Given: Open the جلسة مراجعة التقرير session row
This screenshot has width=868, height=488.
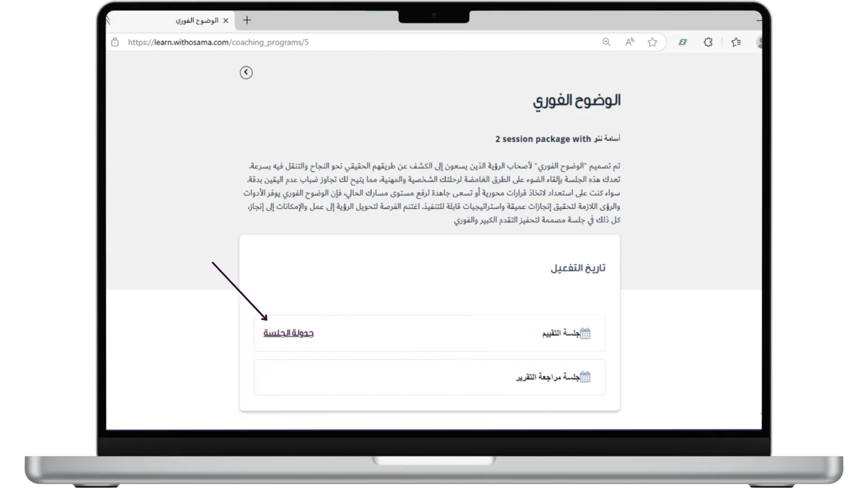Looking at the screenshot, I should tap(429, 377).
